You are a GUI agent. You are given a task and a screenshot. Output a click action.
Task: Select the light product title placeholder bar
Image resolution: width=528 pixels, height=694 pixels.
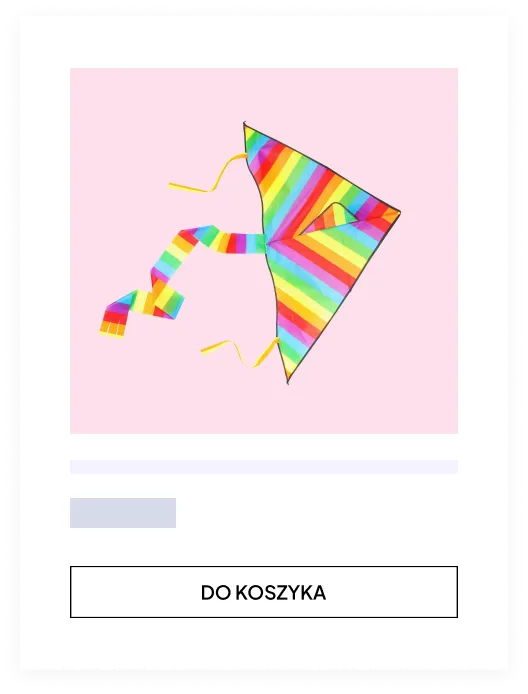pos(264,467)
